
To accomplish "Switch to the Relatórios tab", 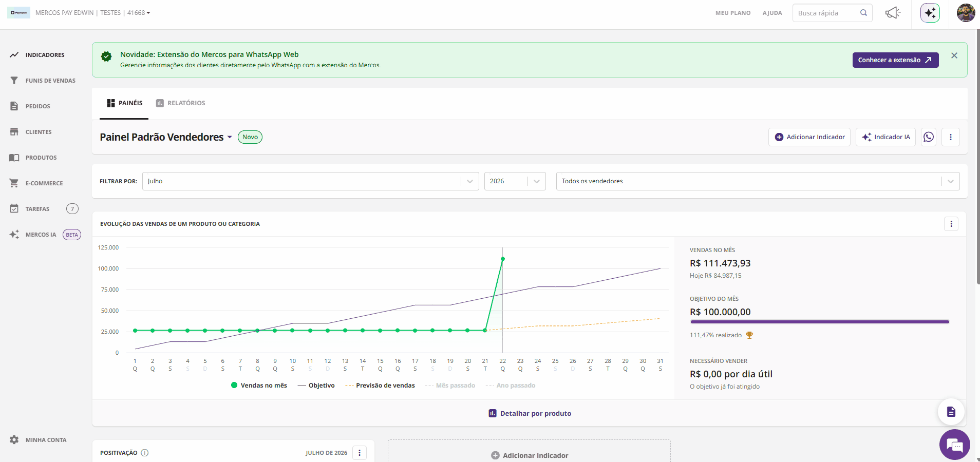I will pos(180,103).
